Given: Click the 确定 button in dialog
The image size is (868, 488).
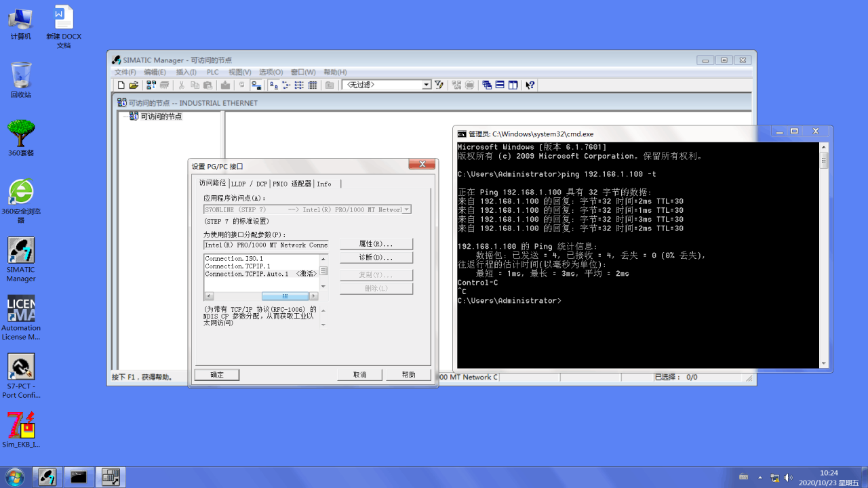Looking at the screenshot, I should click(x=217, y=375).
